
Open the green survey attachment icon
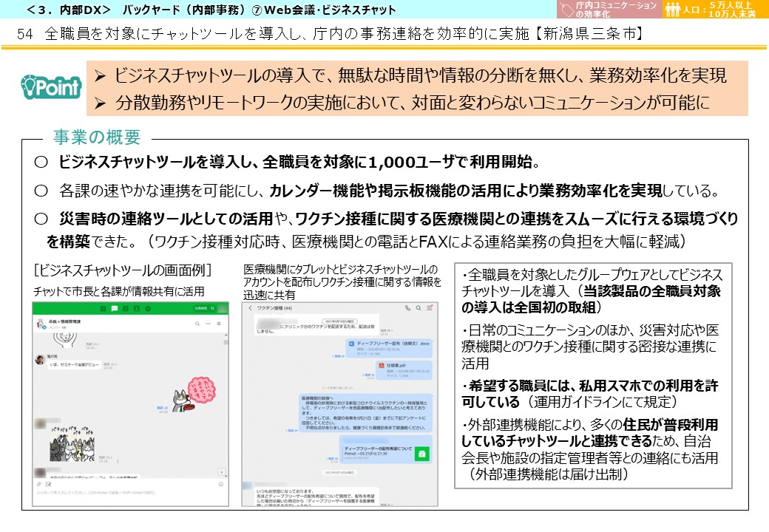423,451
